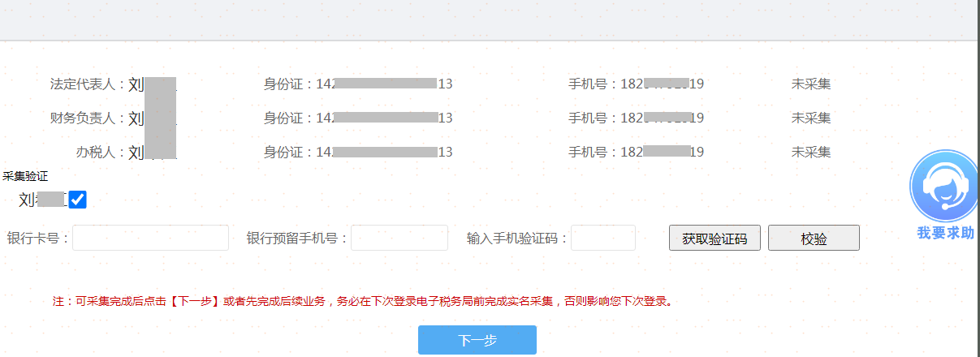Proceed with the 下一步 button
Image resolution: width=980 pixels, height=357 pixels.
click(477, 340)
